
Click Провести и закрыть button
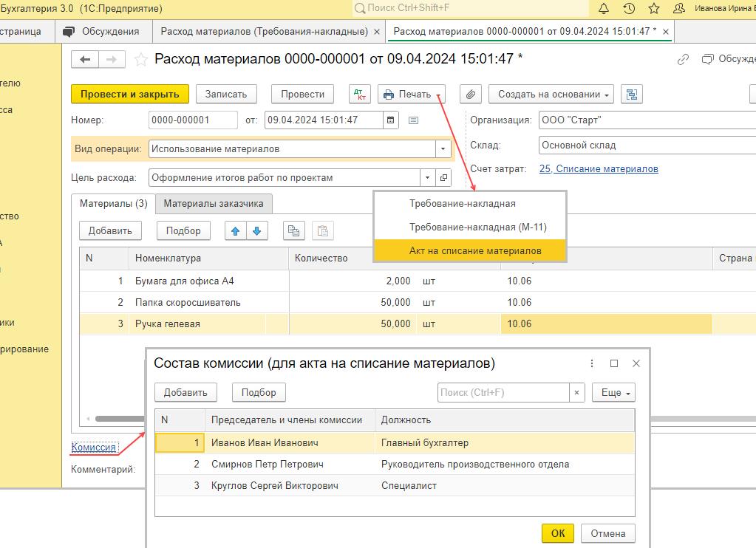click(x=130, y=94)
